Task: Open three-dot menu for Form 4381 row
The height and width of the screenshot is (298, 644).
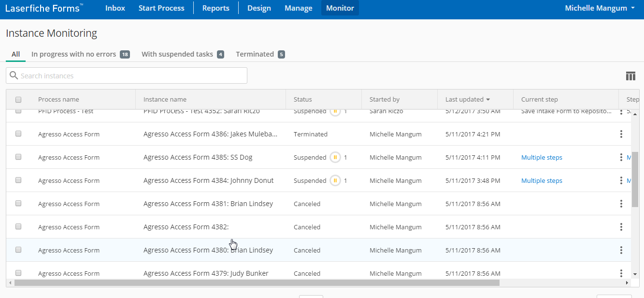Action: click(621, 204)
